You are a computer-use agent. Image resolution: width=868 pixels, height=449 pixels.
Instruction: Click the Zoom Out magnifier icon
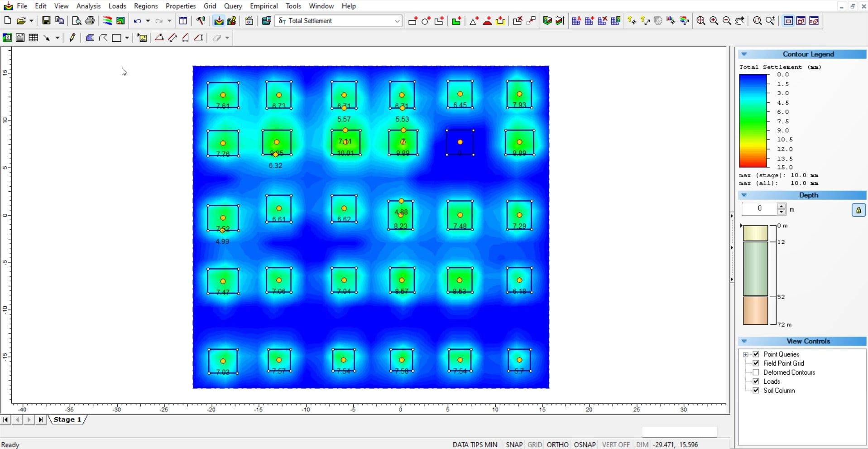tap(727, 21)
